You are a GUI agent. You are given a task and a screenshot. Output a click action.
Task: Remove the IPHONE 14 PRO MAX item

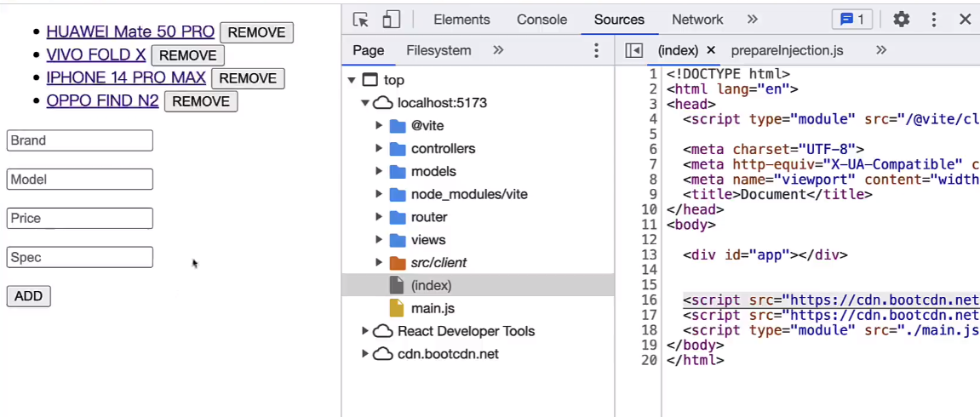(248, 78)
